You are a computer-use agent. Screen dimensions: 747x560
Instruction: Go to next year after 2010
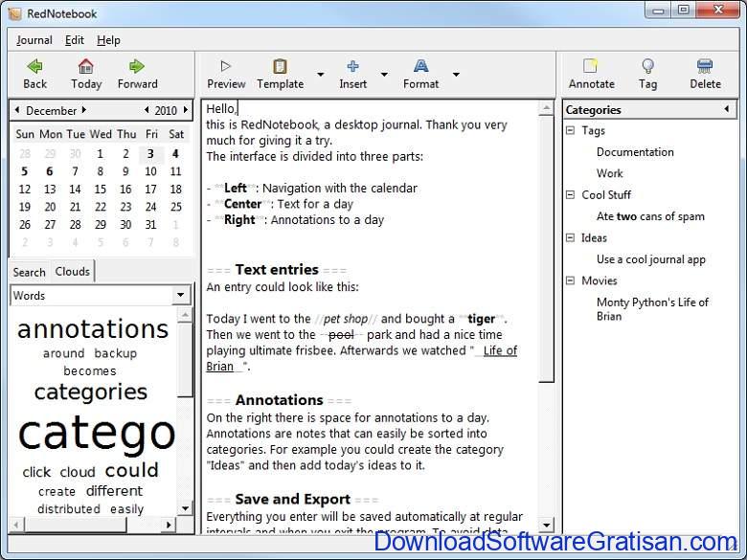(x=186, y=110)
